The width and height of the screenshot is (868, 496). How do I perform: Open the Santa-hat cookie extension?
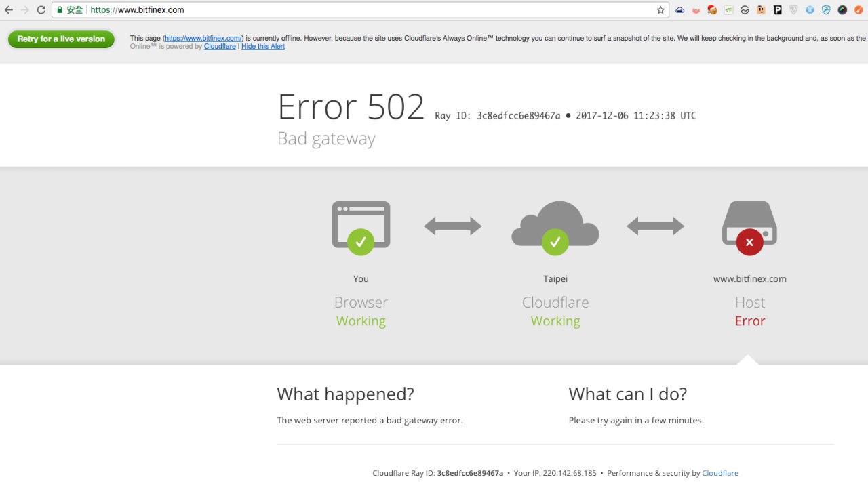(x=712, y=10)
